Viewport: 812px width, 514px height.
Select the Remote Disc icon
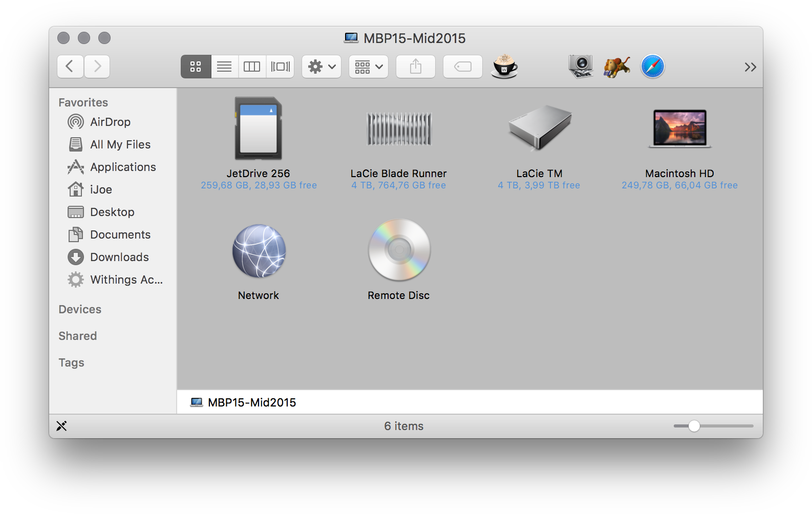tap(399, 250)
